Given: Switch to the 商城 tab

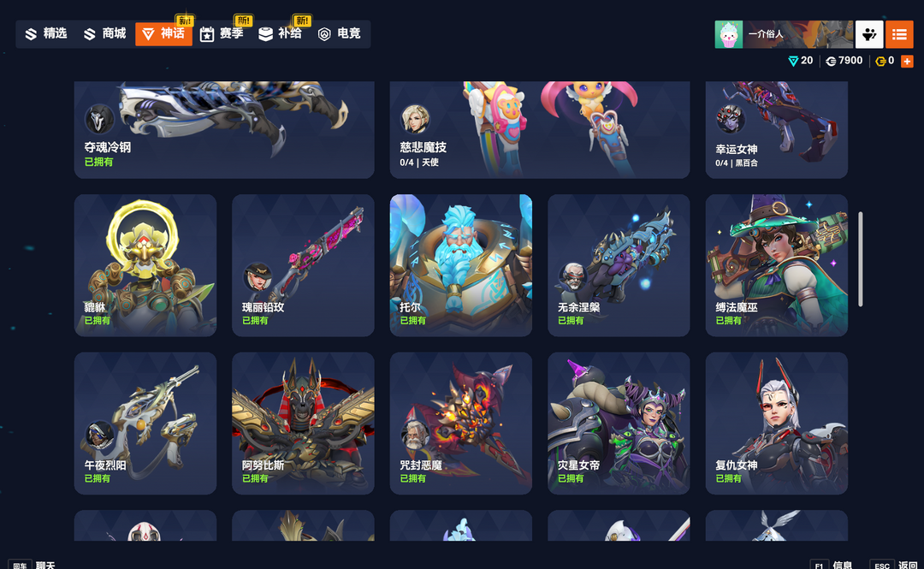Looking at the screenshot, I should pos(105,33).
